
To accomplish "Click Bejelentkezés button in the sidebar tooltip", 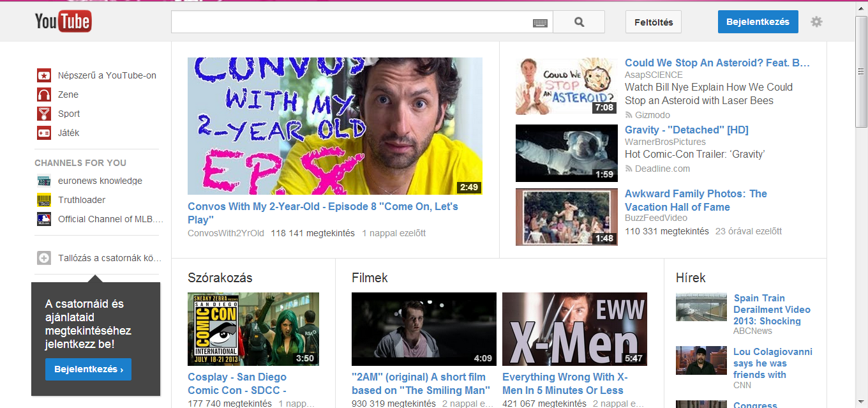I will [88, 369].
